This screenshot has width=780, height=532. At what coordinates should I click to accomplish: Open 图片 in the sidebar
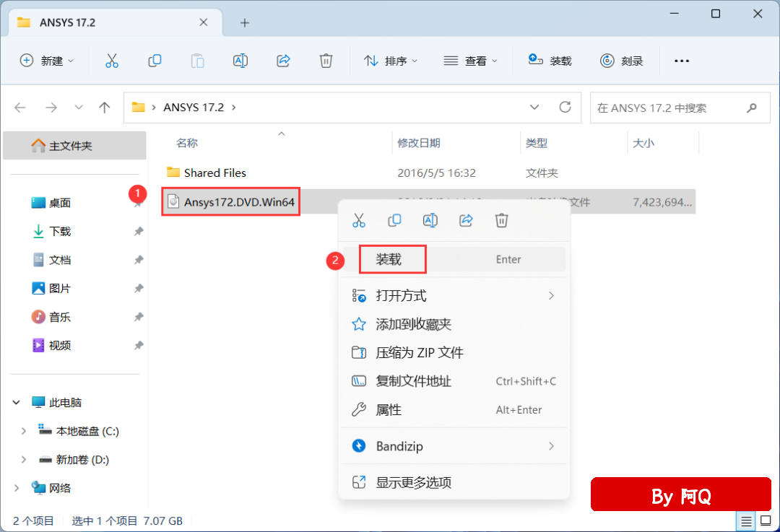pos(60,288)
